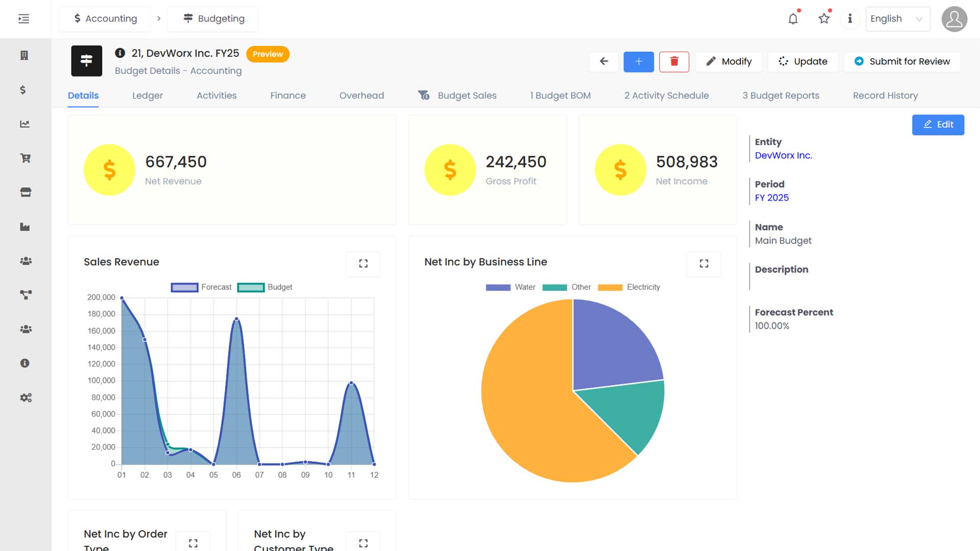Open the DevWorx Inc. entity link
The image size is (980, 551).
point(783,155)
